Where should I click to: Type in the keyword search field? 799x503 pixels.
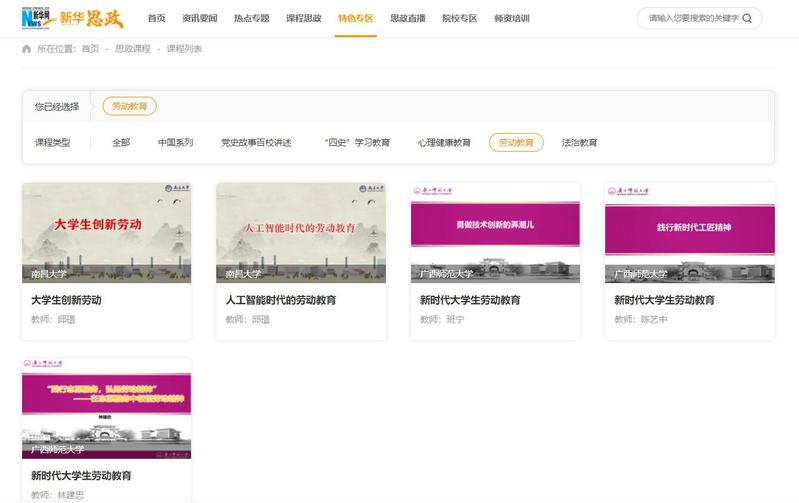coord(690,18)
